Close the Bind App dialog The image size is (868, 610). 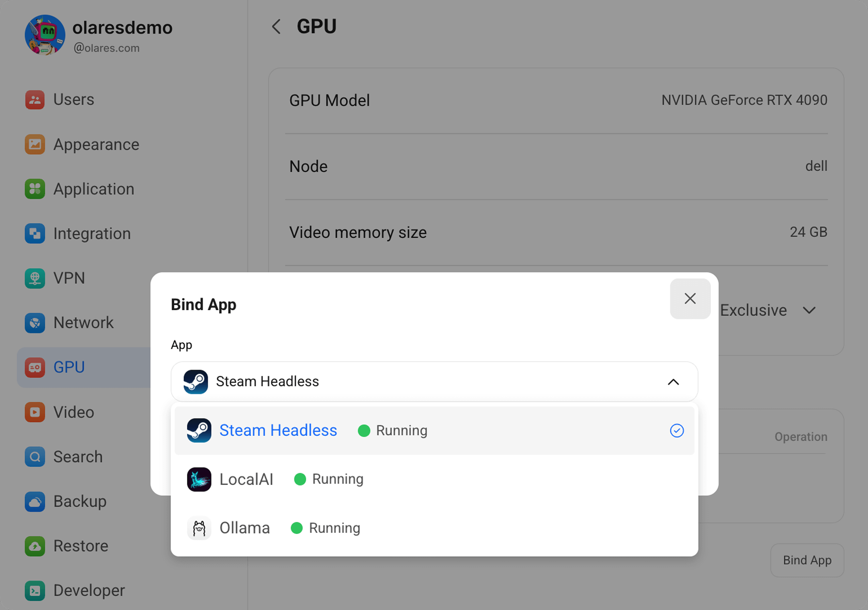[x=690, y=299]
